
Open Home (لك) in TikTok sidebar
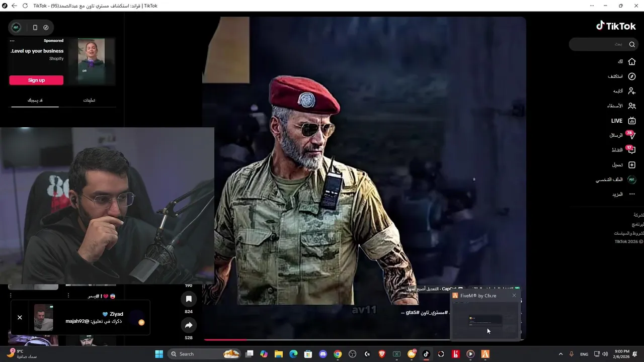coord(632,61)
